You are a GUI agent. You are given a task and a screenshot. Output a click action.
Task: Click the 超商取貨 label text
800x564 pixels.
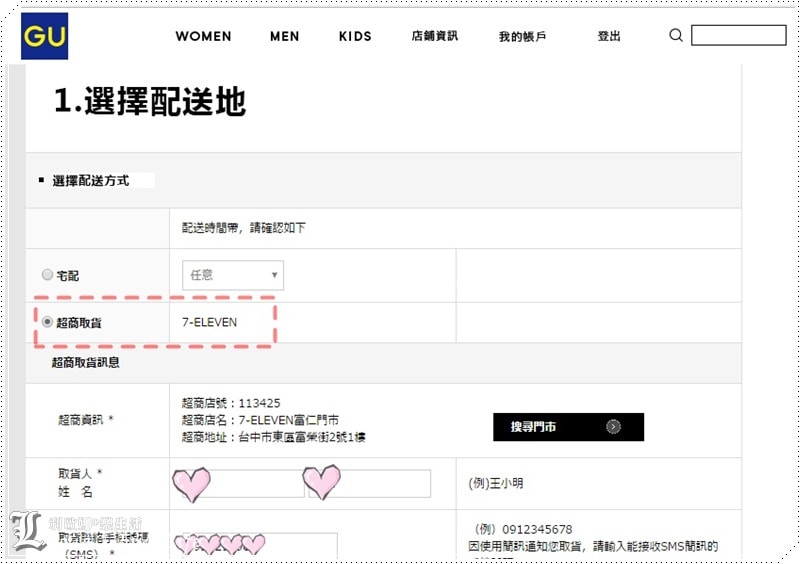tap(79, 322)
